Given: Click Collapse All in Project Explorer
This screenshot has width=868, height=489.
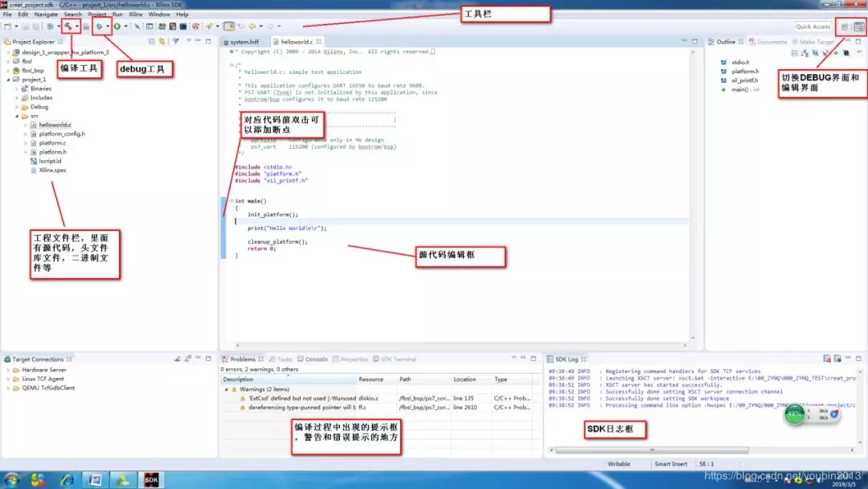Looking at the screenshot, I should click(x=152, y=42).
